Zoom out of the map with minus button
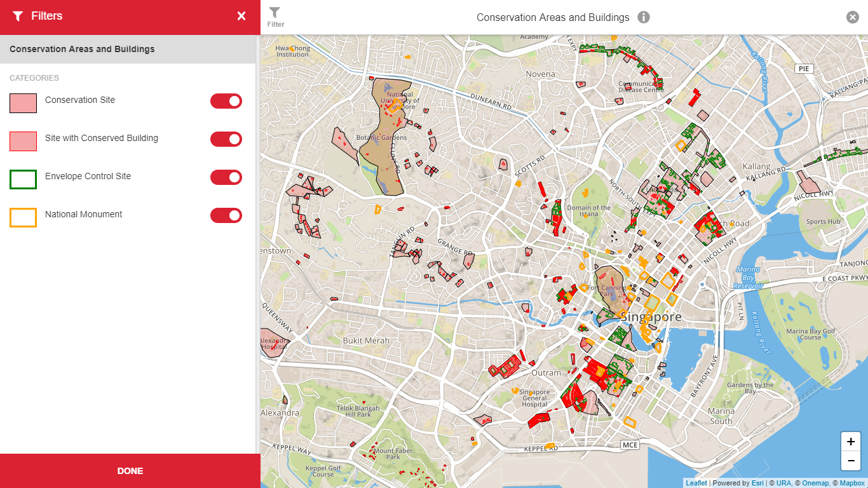Screen dimensions: 868x488 [x=851, y=461]
